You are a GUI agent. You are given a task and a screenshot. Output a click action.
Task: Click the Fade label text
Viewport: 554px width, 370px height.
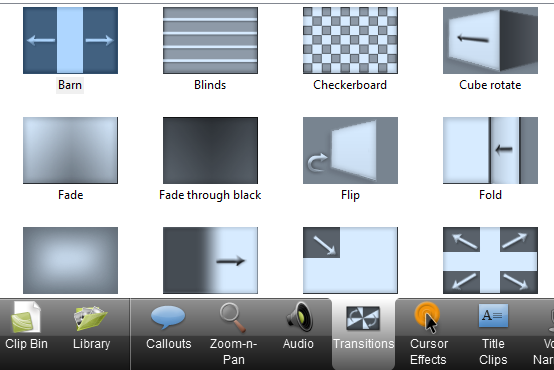(x=71, y=195)
